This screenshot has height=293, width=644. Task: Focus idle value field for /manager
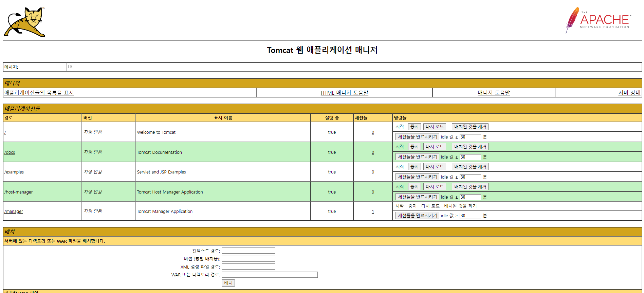click(470, 216)
